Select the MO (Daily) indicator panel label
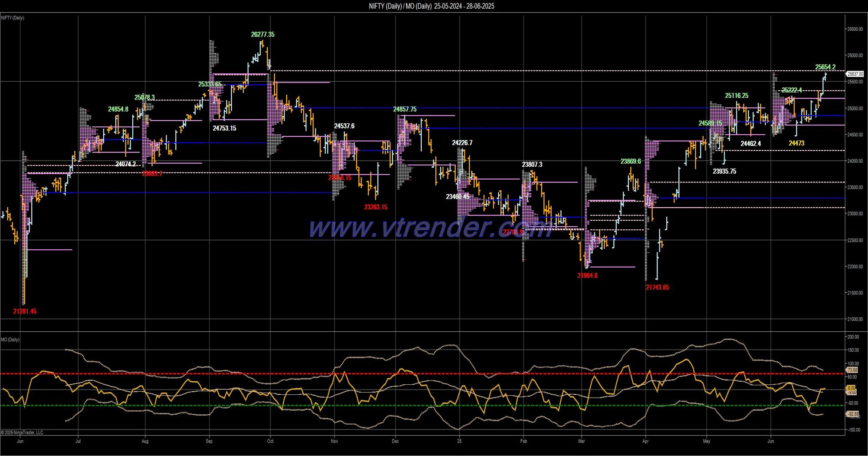Screen dimensions: 868x456 tap(10, 340)
